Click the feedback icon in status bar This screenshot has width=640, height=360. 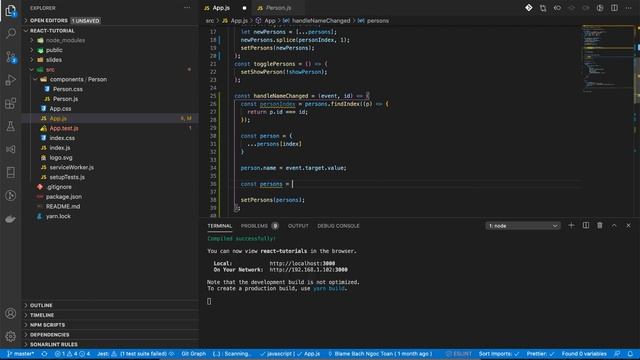pos(617,354)
